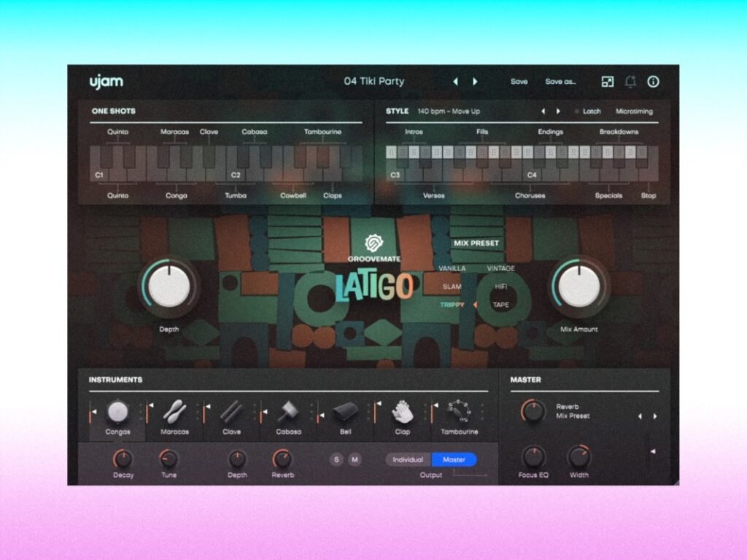The height and width of the screenshot is (560, 747).
Task: Switch Output to Individual
Action: tap(407, 459)
